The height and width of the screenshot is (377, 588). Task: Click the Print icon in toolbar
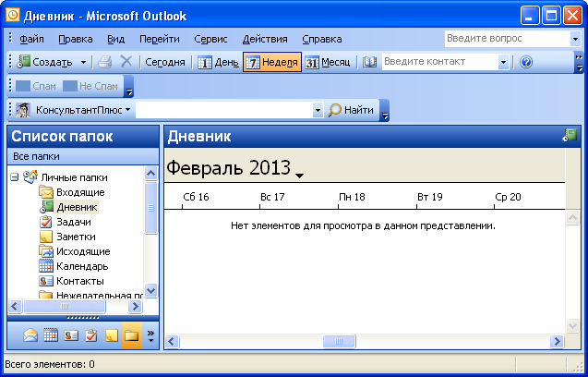[105, 62]
